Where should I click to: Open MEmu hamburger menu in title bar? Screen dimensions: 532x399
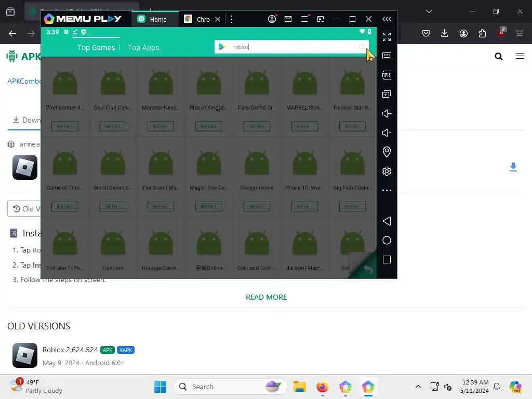tap(304, 19)
